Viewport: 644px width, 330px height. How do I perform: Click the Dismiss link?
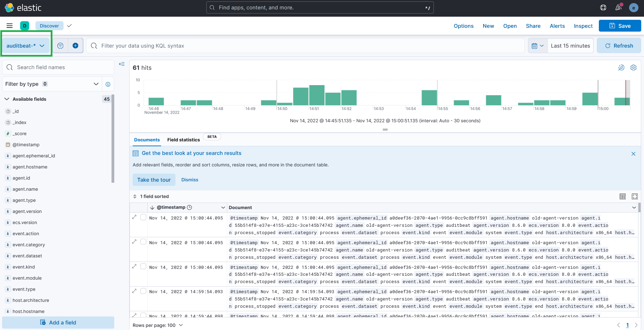[190, 180]
